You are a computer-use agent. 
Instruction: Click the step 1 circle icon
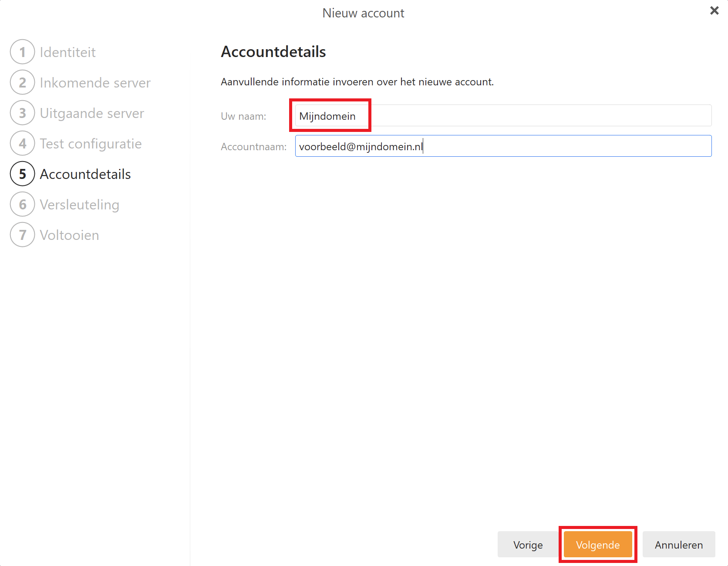coord(22,52)
